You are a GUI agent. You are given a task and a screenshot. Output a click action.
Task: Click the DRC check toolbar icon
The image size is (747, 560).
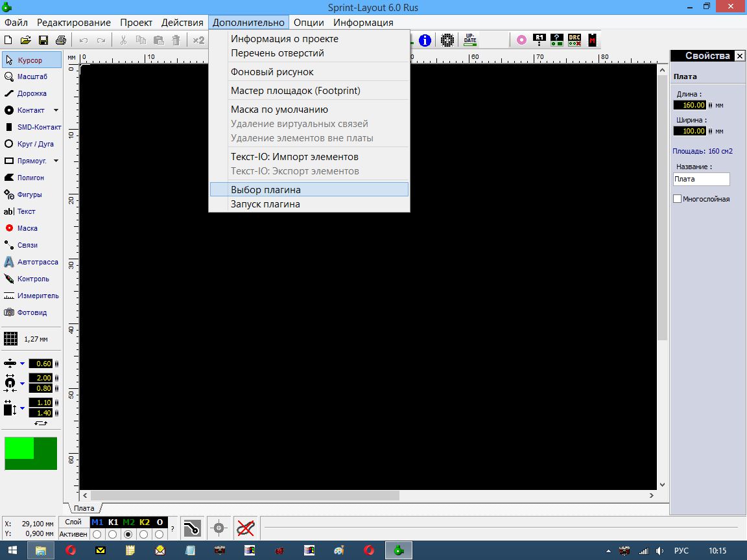pyautogui.click(x=574, y=40)
